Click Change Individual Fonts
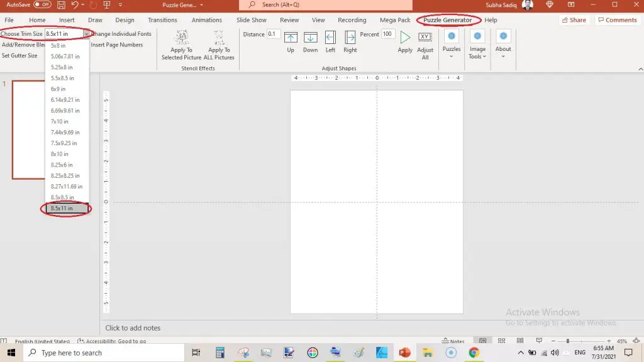The width and height of the screenshot is (644, 362). (x=121, y=34)
